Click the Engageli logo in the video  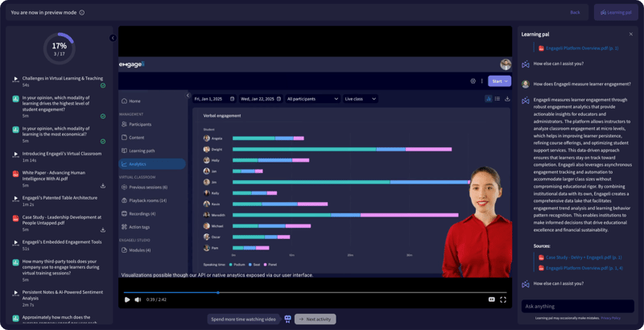[131, 64]
